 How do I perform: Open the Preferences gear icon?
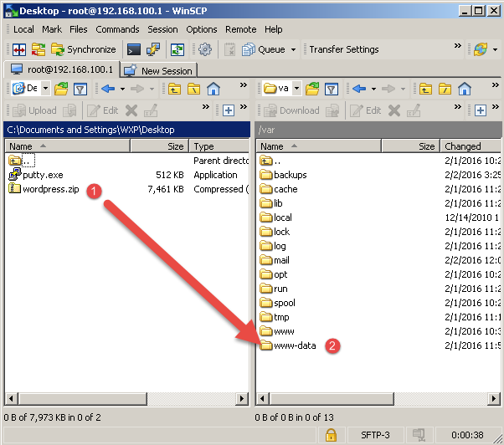click(x=205, y=49)
